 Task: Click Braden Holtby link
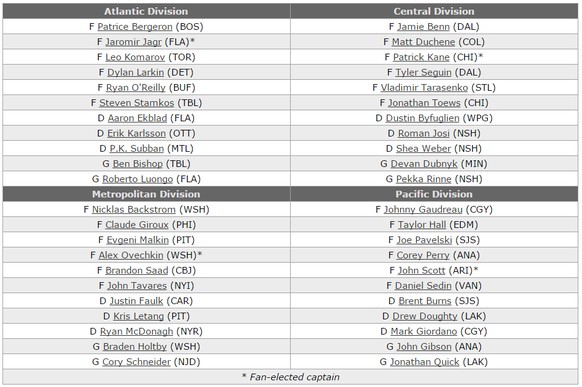pyautogui.click(x=135, y=347)
